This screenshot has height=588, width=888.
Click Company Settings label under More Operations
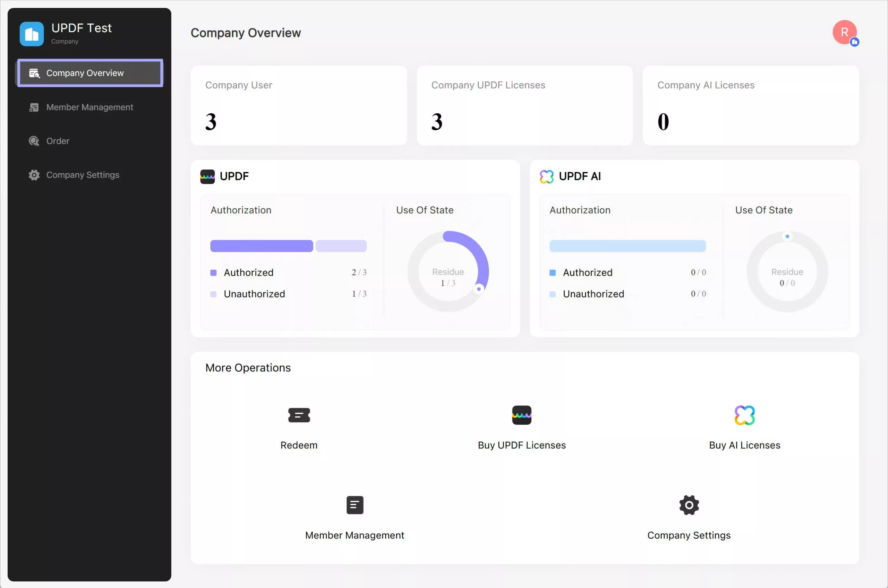[x=689, y=535]
